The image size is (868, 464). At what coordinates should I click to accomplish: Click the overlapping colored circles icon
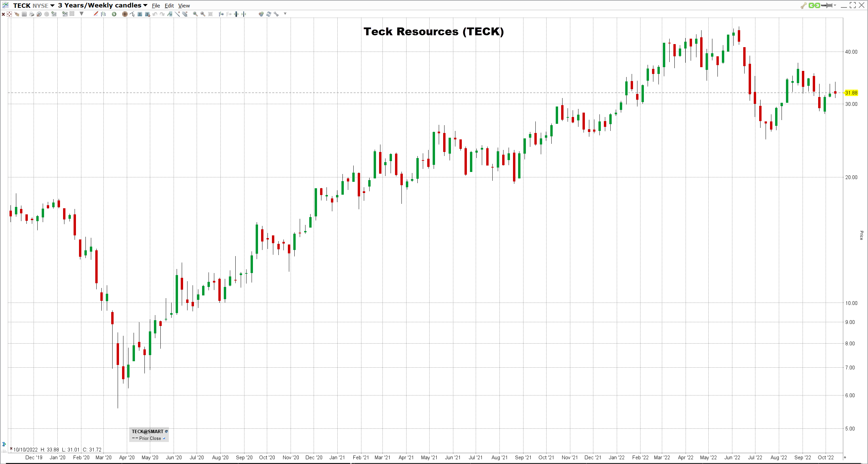(x=261, y=14)
